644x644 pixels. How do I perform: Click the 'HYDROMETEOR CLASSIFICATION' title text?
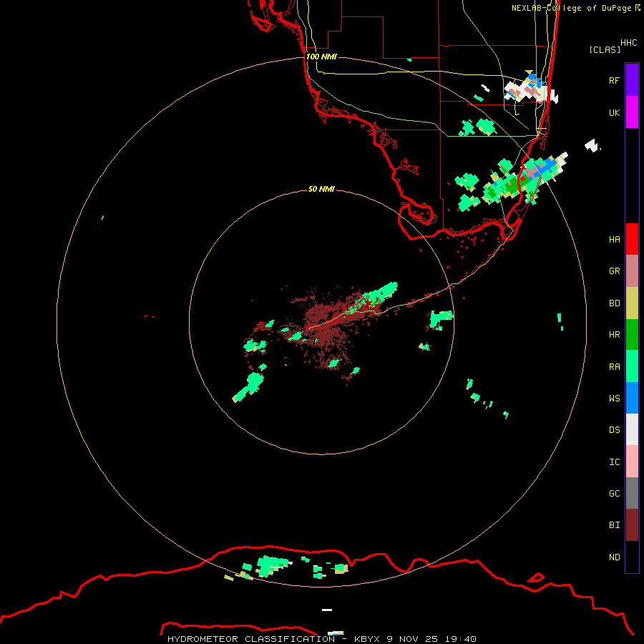(251, 639)
